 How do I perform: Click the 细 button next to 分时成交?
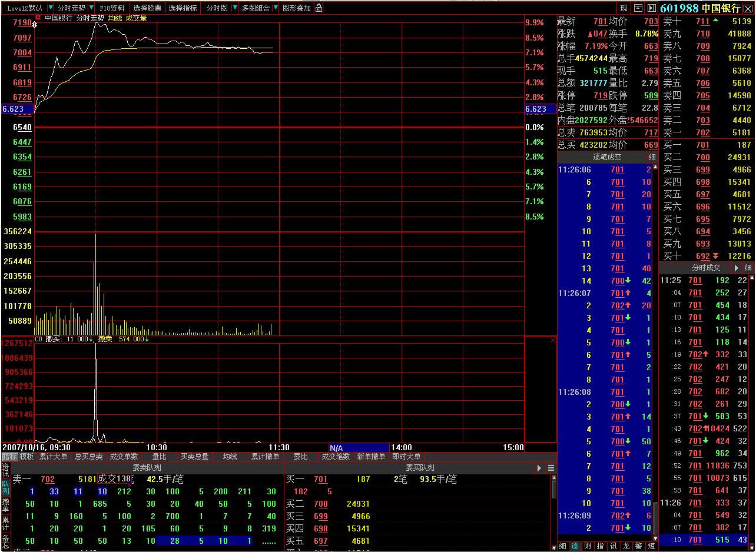(x=748, y=268)
